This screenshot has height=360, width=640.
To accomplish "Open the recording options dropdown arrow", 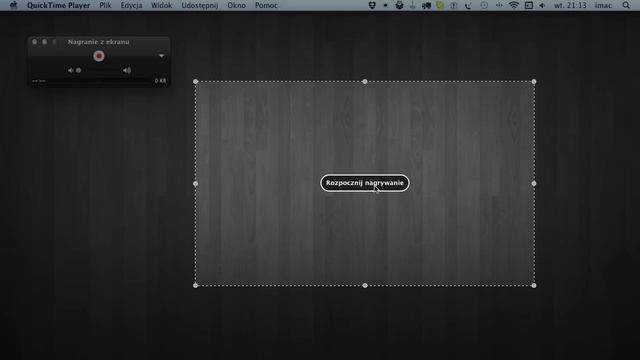I will tap(162, 56).
